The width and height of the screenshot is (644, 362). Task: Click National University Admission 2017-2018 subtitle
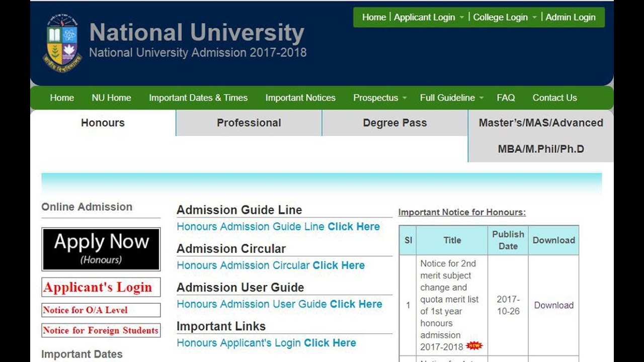[x=198, y=52]
